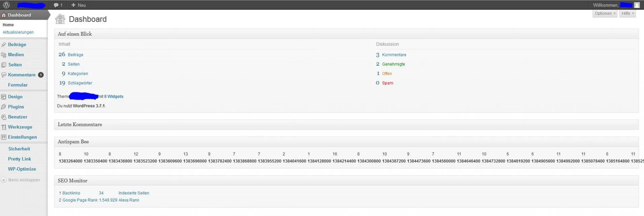Click the Alexa Rank link

(x=129, y=200)
